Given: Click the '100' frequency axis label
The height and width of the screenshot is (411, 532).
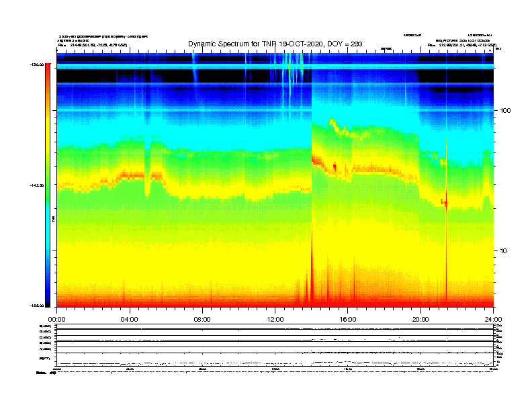Looking at the screenshot, I should point(505,111).
